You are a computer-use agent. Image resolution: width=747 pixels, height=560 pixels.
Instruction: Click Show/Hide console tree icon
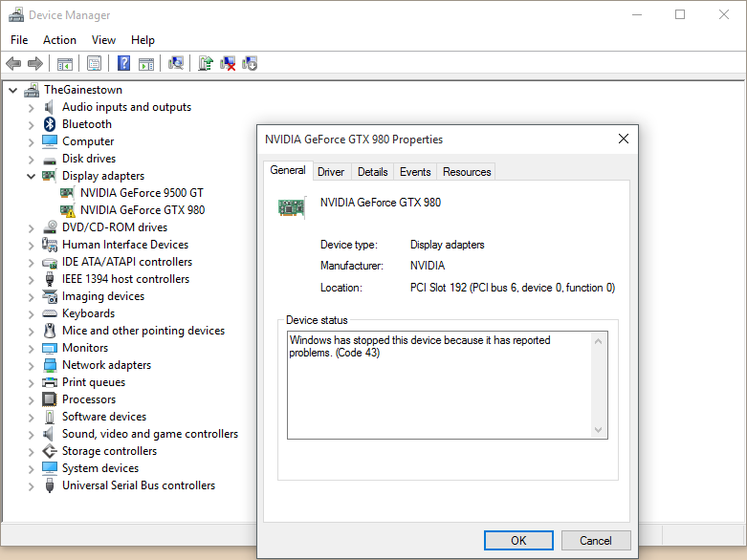[64, 64]
